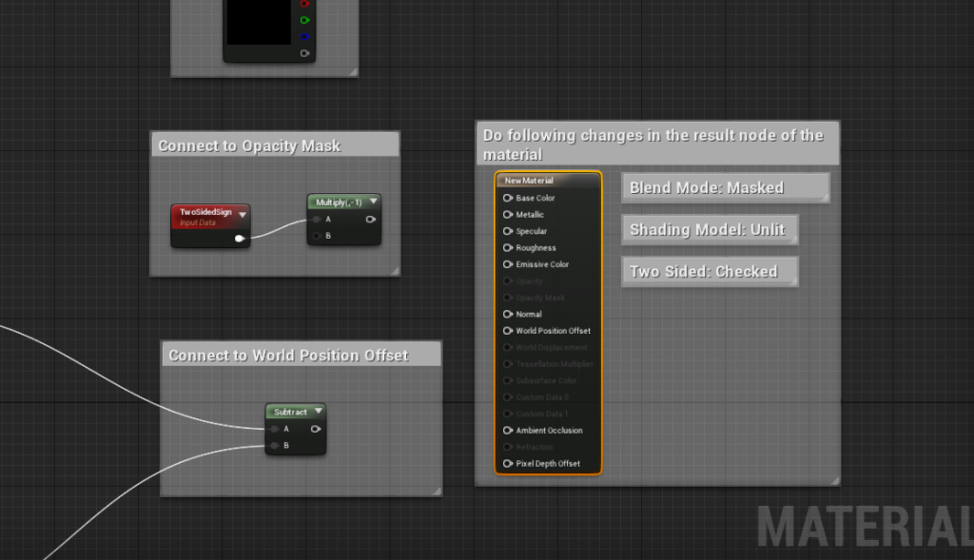Select the Connect to World Position Offset comment
The width and height of the screenshot is (974, 560).
coord(302,355)
